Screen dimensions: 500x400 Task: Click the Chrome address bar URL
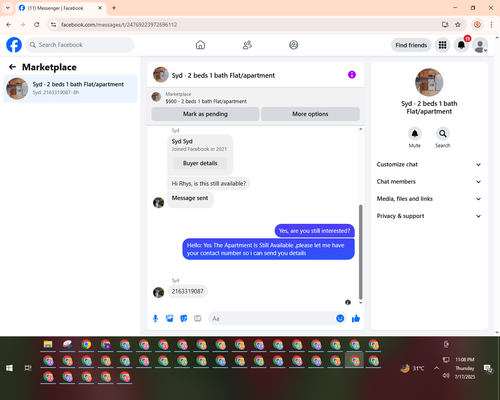(119, 25)
